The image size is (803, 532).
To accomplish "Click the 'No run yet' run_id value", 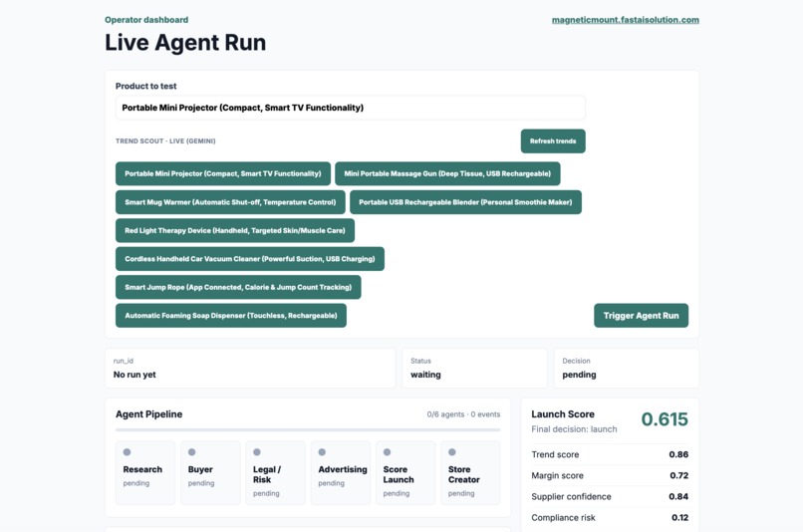I will coord(134,375).
